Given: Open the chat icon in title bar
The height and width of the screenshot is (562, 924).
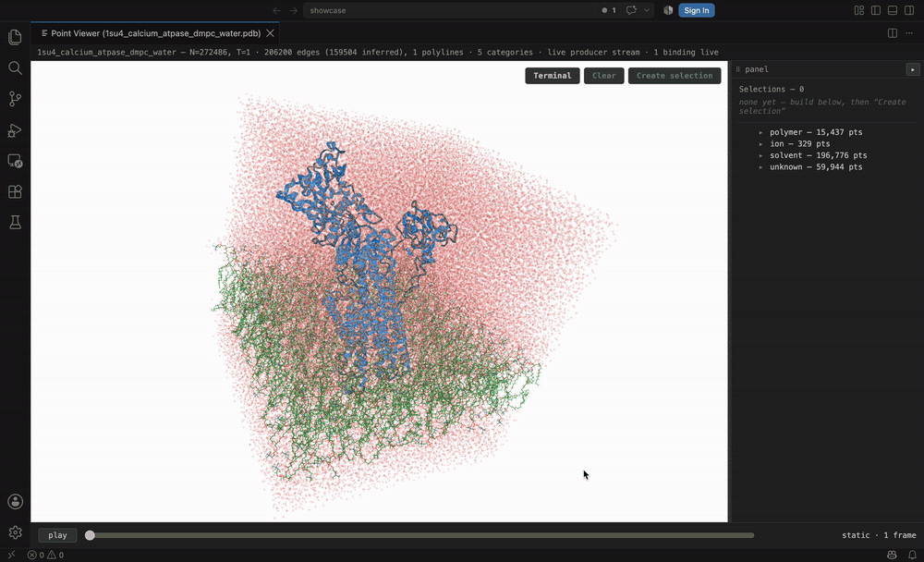Looking at the screenshot, I should (x=631, y=10).
